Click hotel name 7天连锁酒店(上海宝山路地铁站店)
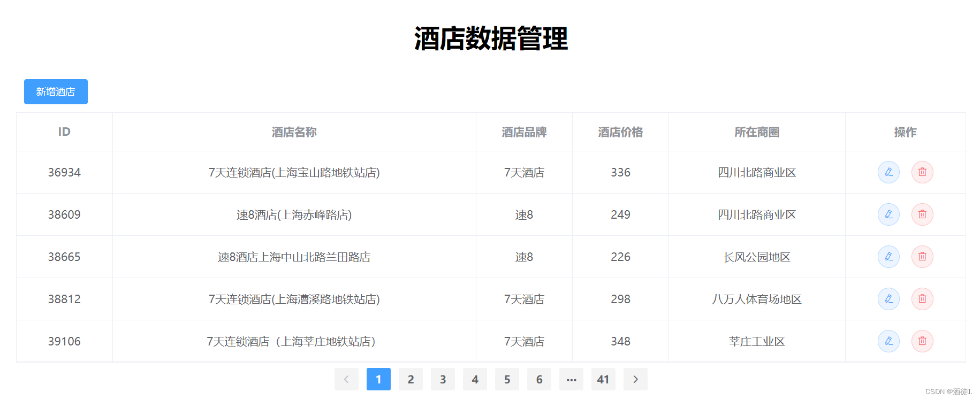The image size is (980, 400). tap(294, 172)
